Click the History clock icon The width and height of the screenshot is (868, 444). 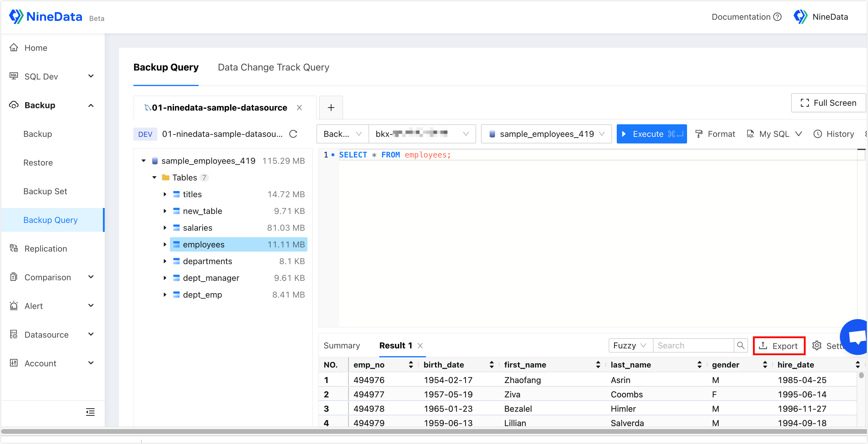(818, 134)
